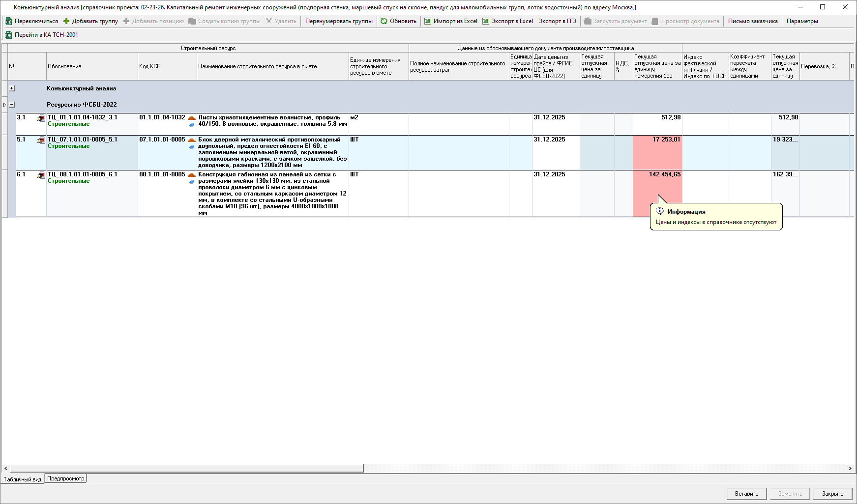Switch to the Предпросмотр tab

66,478
